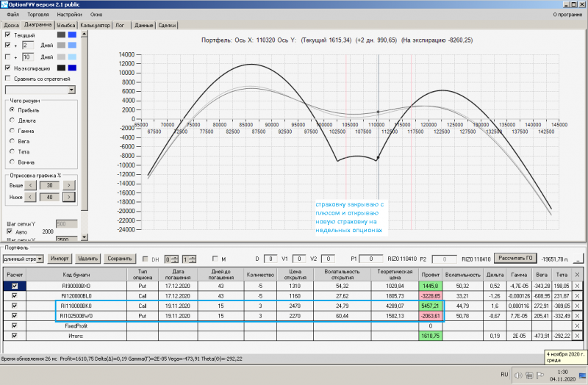Remove the RI110000BK0 position using its X icon
This screenshot has width=588, height=385.
[577, 305]
